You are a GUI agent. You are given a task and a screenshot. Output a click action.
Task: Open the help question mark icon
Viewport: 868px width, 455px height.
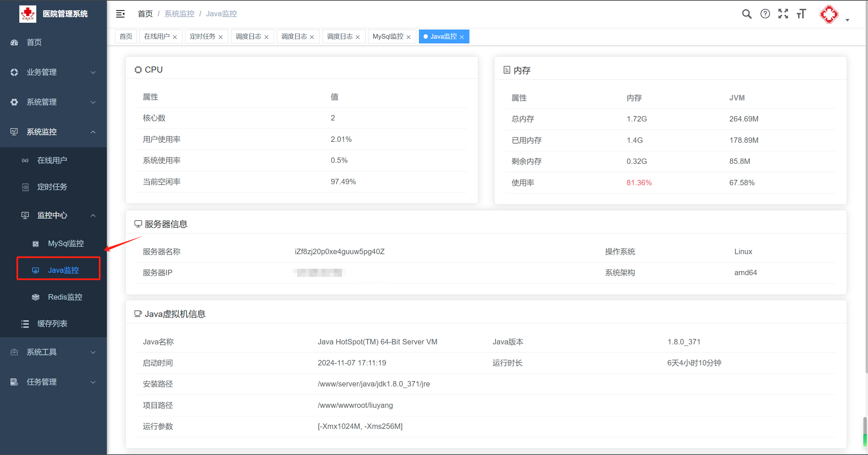[765, 14]
